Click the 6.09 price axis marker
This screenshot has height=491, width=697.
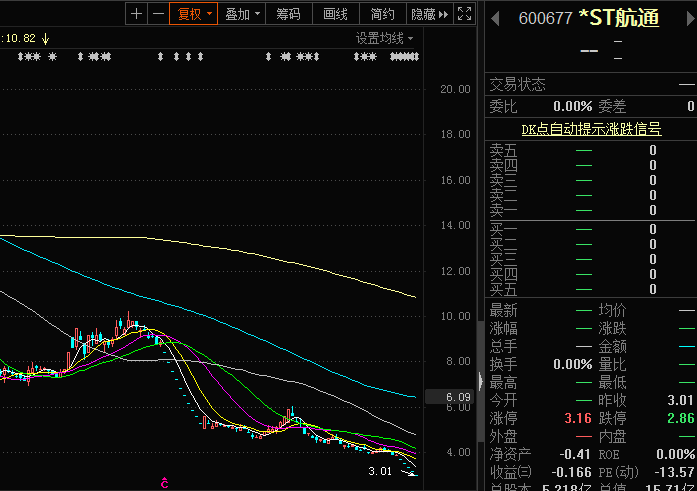pyautogui.click(x=449, y=397)
